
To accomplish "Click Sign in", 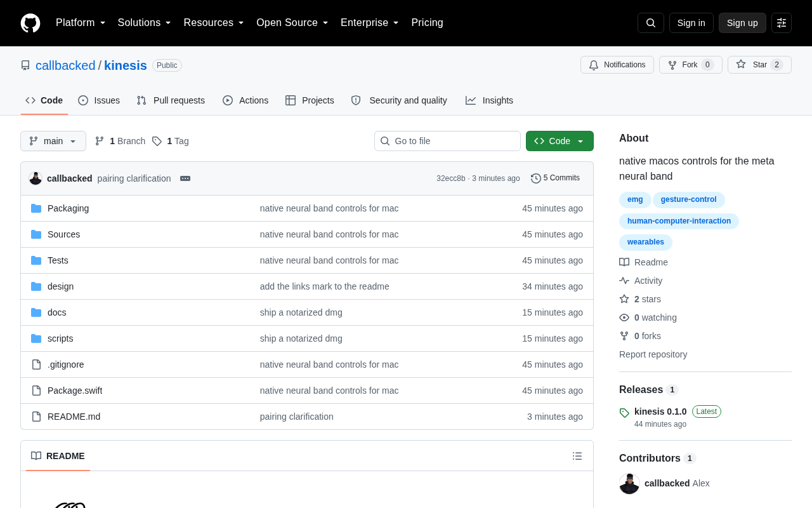I will (691, 23).
